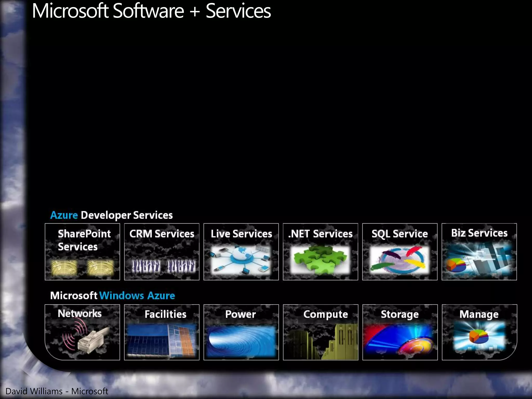
Task: Click the Microsoft Software + Services title
Action: click(151, 11)
